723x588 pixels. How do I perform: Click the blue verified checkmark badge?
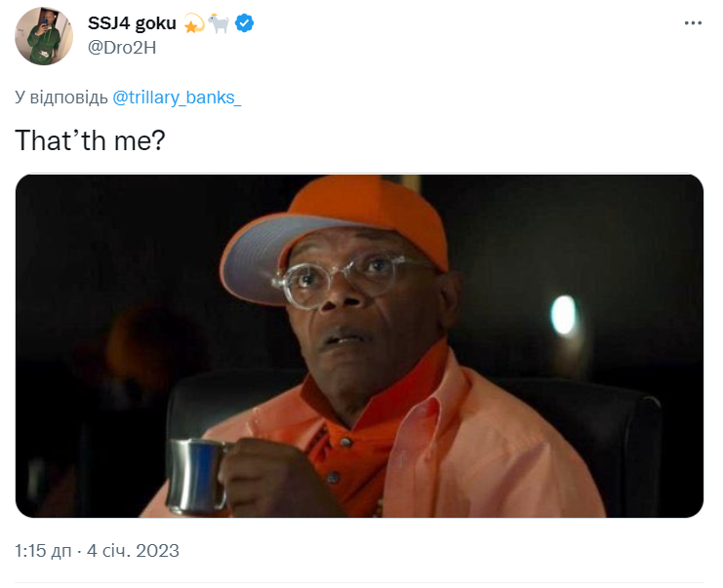click(244, 23)
